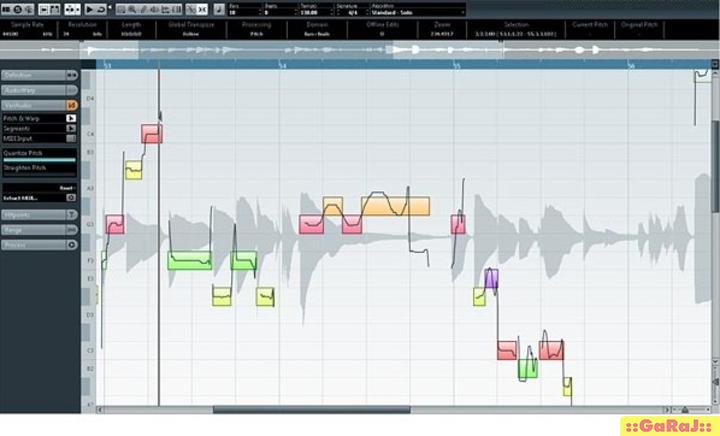Screen dimensions: 720x436
Task: Click bar 54 on the ruler
Action: coord(283,66)
